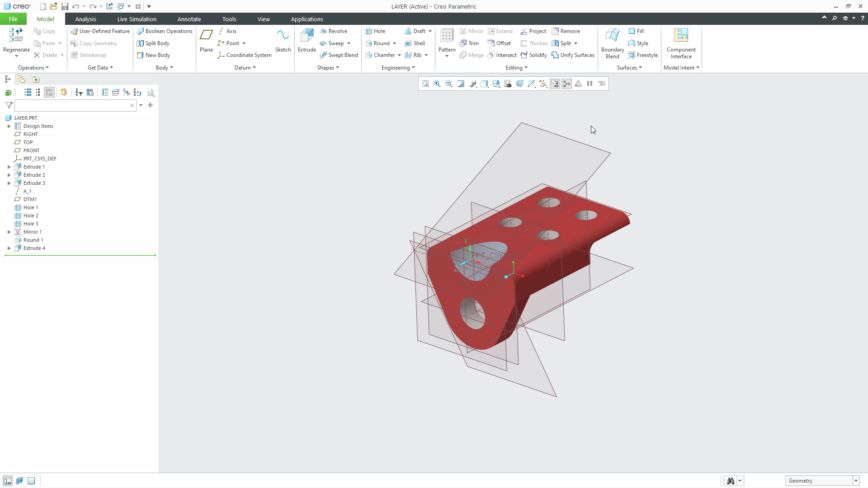Toggle Annotation Display in graphics toolbar
Screen dimensions: 868x488
tap(555, 84)
